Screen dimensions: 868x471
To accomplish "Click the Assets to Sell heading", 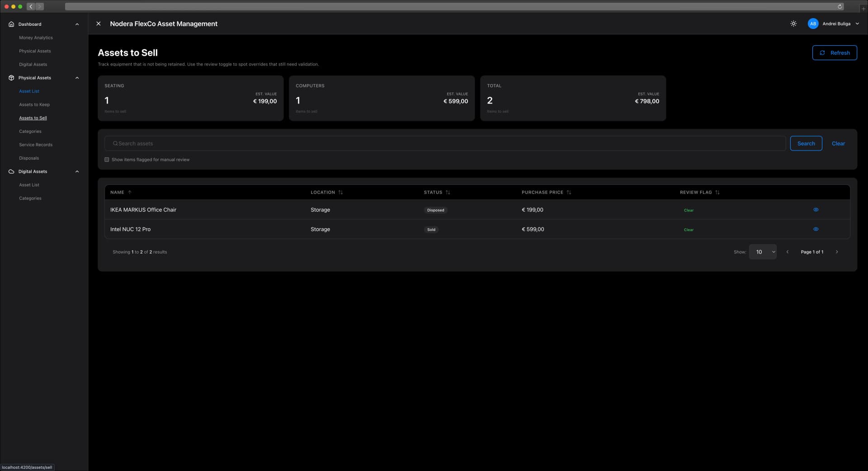I will point(128,52).
